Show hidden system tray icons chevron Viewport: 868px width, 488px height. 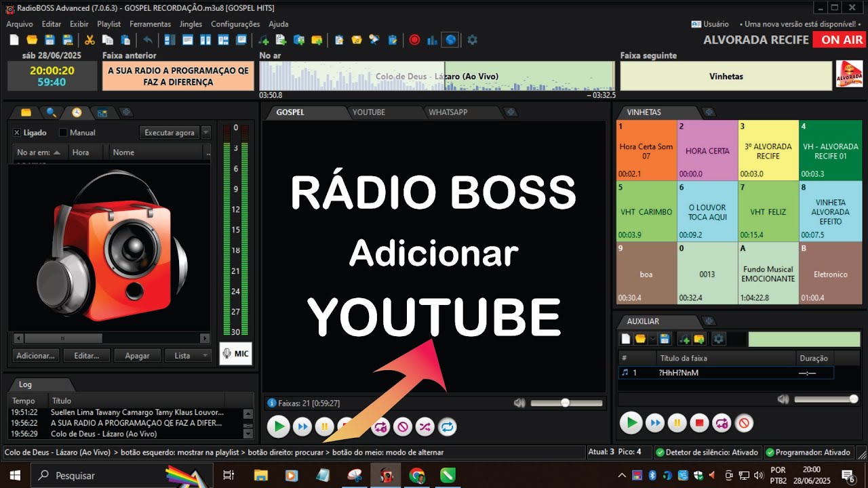(x=621, y=475)
